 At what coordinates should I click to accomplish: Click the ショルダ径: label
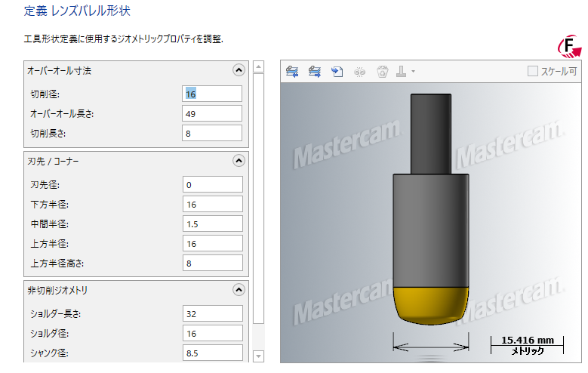coord(50,334)
